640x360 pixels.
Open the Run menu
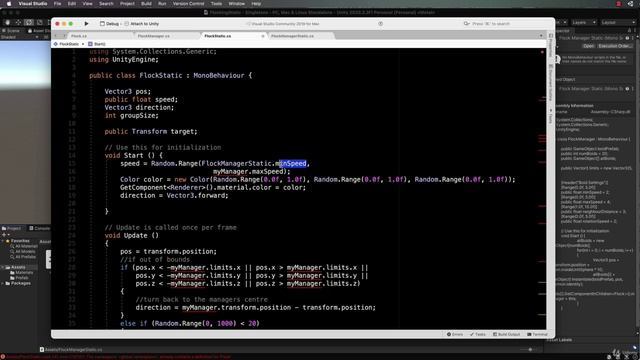tap(162, 4)
